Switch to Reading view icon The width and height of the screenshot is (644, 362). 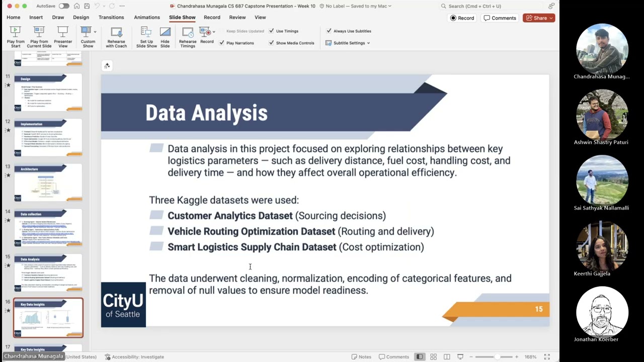(447, 357)
